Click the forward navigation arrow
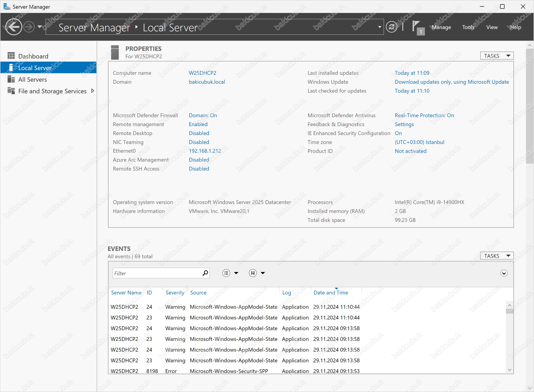534x392 pixels. tap(29, 27)
